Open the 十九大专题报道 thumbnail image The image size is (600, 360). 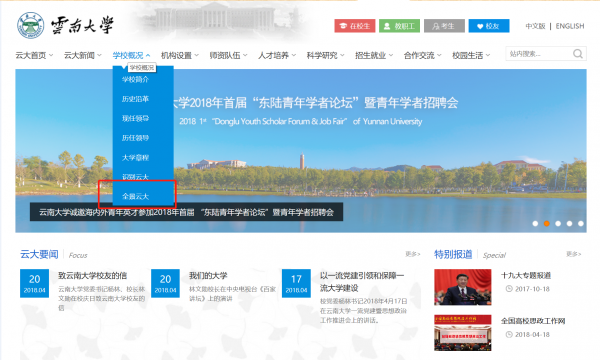point(463,287)
